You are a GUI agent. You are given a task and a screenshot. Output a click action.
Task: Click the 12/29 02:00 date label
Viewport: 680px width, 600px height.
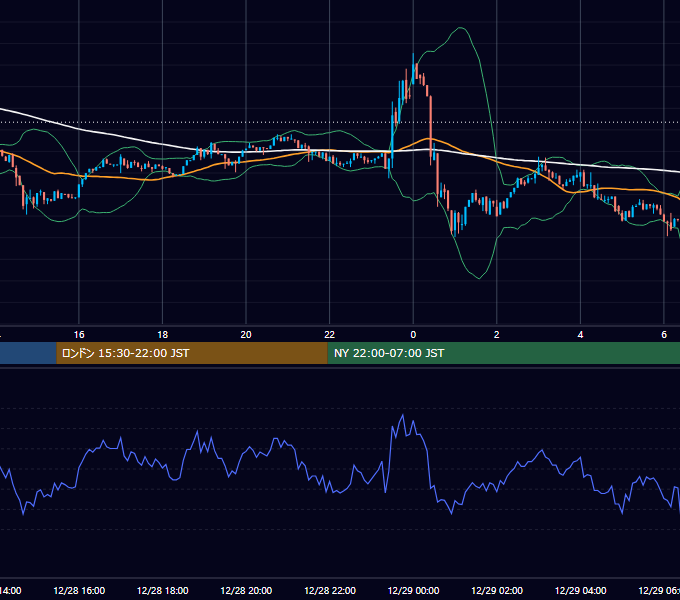497,591
